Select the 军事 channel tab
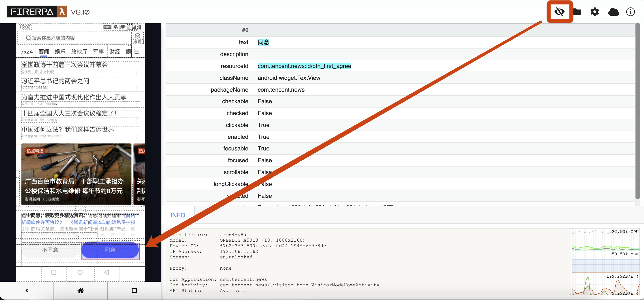This screenshot has width=644, height=300. [98, 52]
